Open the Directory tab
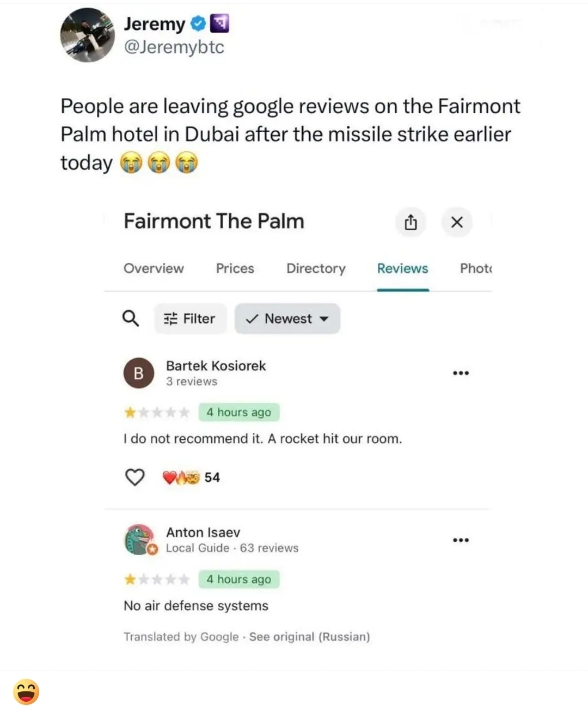Screen dimensions: 588x718 pos(316,268)
